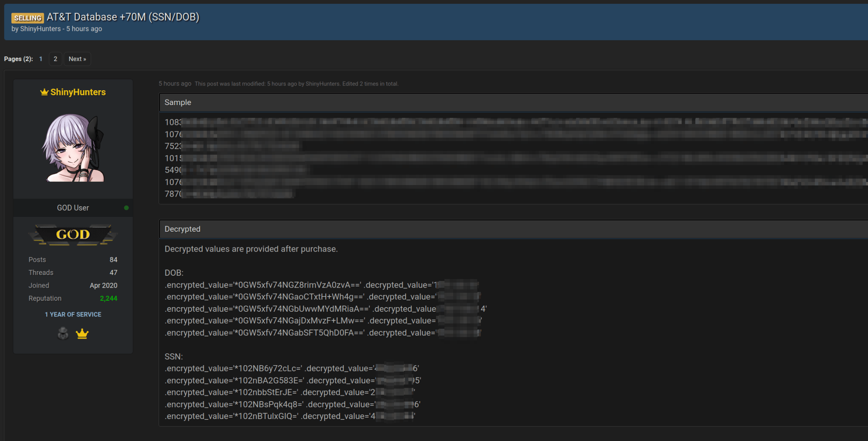View the user's posts count 84

coord(113,260)
